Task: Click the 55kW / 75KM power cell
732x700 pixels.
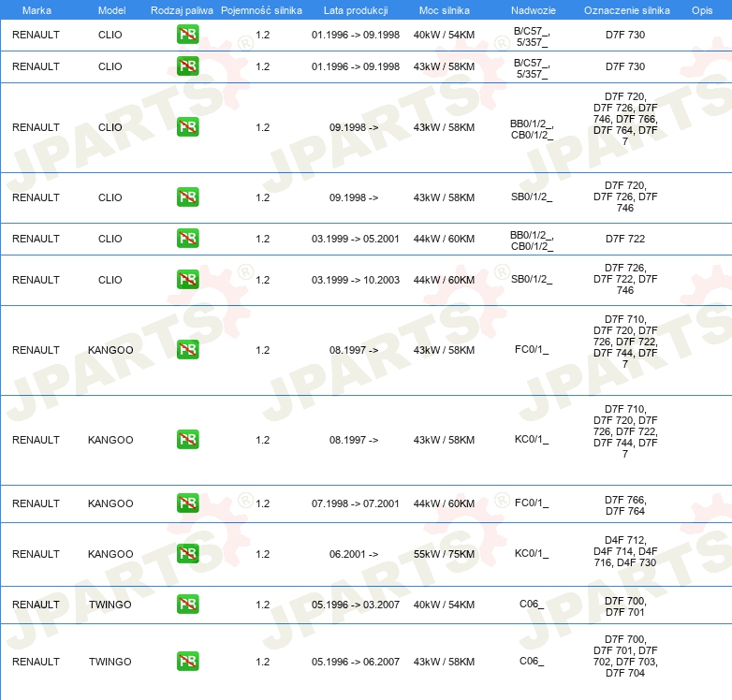Action: 444,554
